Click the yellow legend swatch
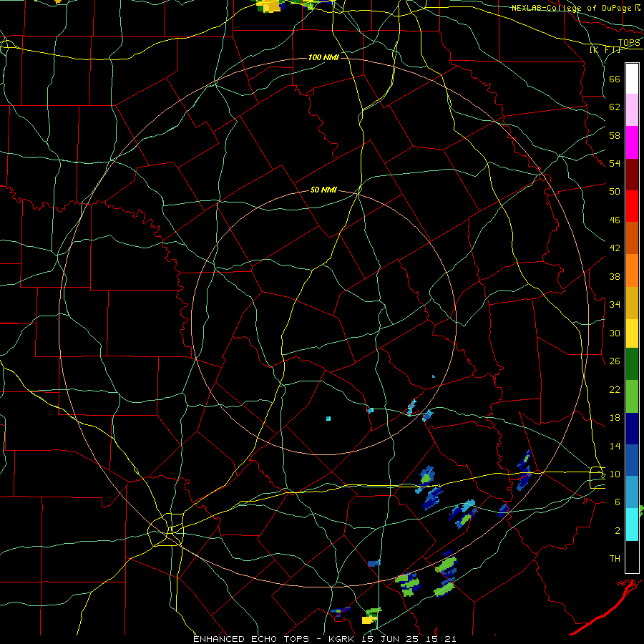The height and width of the screenshot is (644, 644). tap(632, 333)
